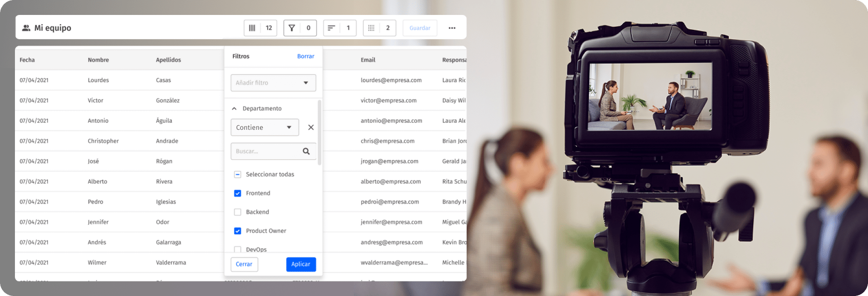Open the Contiene condition dropdown
Viewport: 868px width, 296px height.
[265, 127]
